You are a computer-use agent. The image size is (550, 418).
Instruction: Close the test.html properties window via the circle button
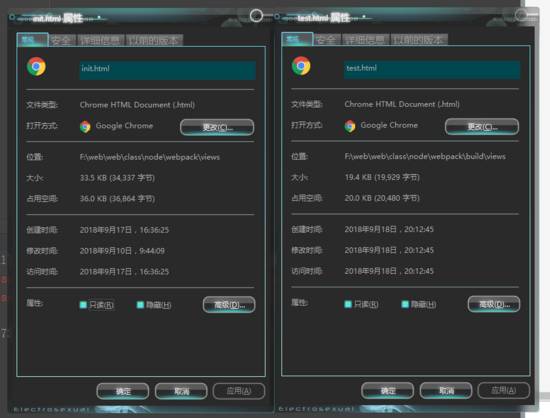521,15
